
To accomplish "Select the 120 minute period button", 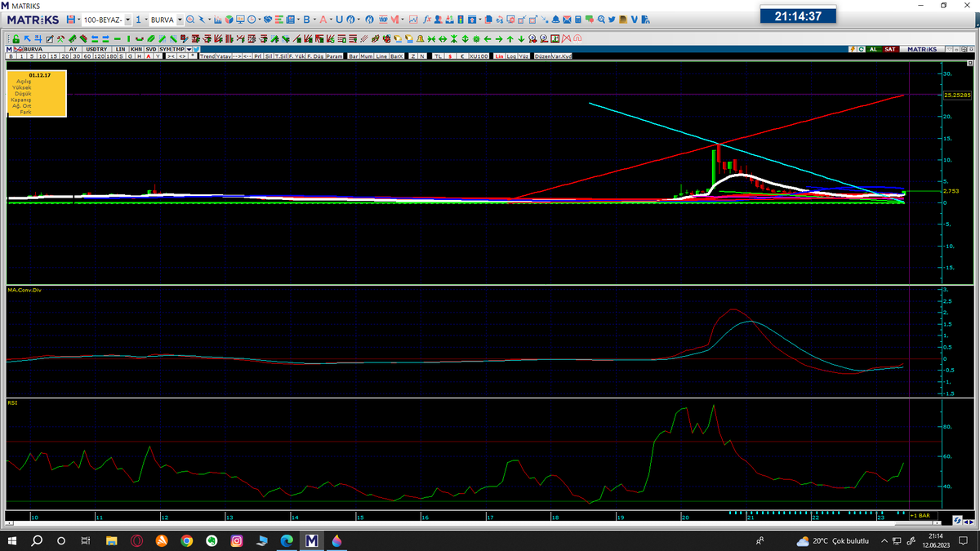I will coord(100,56).
